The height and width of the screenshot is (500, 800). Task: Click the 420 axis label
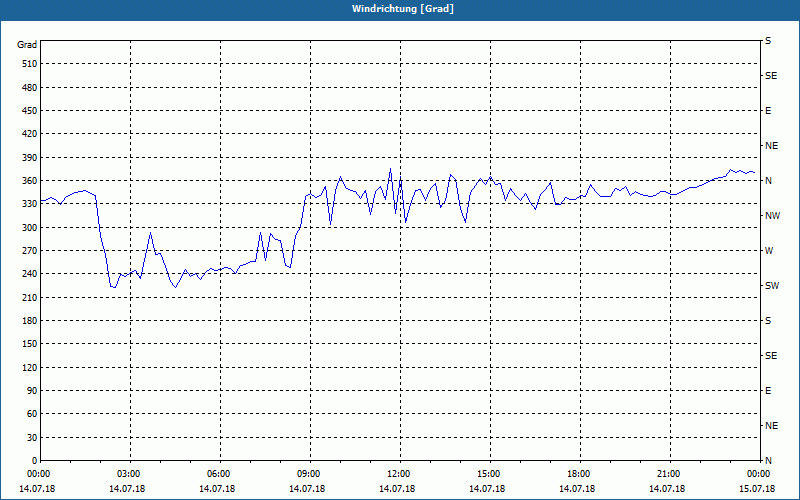(x=29, y=134)
